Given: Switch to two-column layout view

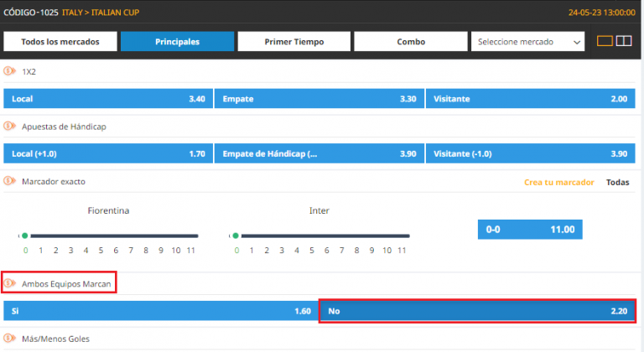Looking at the screenshot, I should tap(623, 41).
